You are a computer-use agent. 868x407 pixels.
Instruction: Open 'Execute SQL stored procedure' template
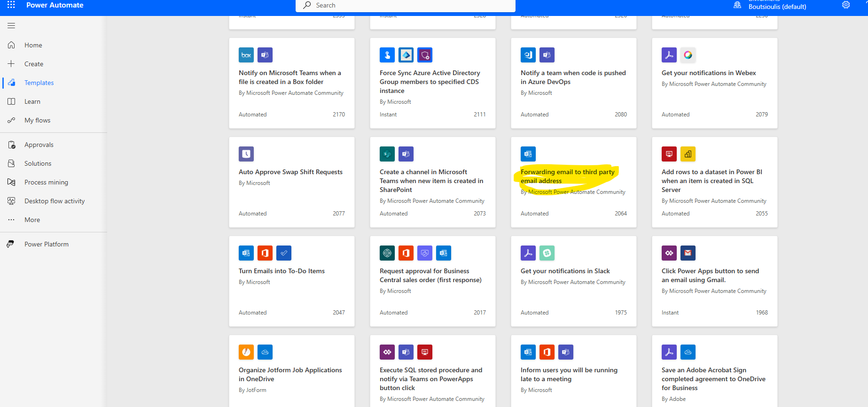coord(431,379)
